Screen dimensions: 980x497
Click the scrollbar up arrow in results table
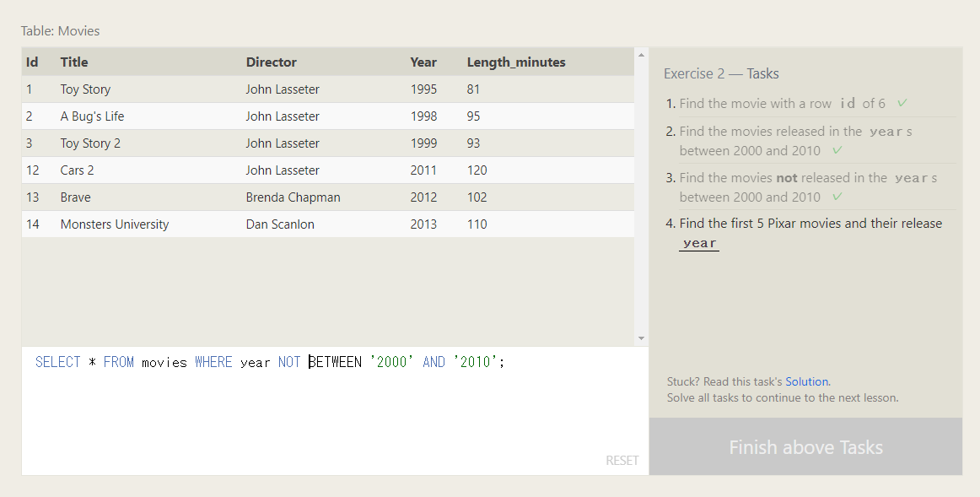[x=641, y=55]
